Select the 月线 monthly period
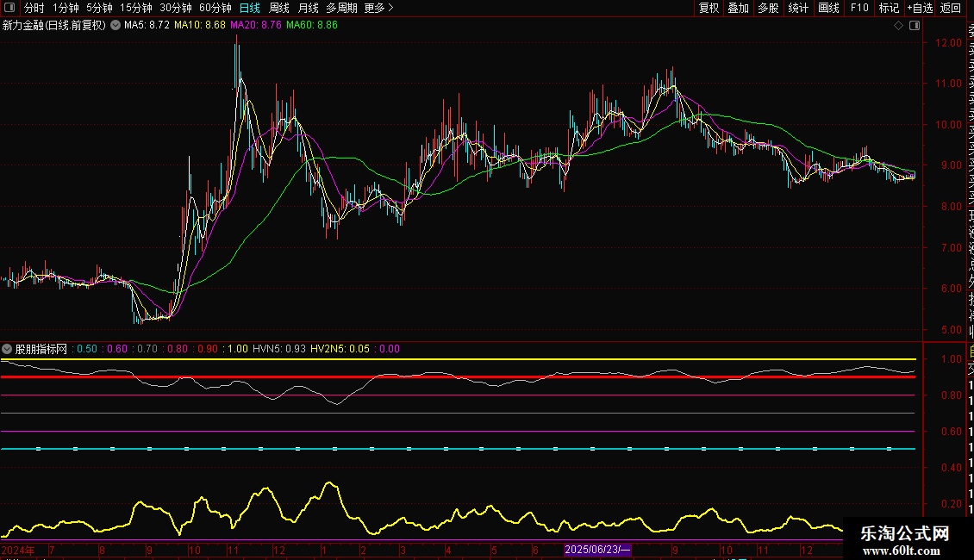The height and width of the screenshot is (560, 974). [x=308, y=8]
